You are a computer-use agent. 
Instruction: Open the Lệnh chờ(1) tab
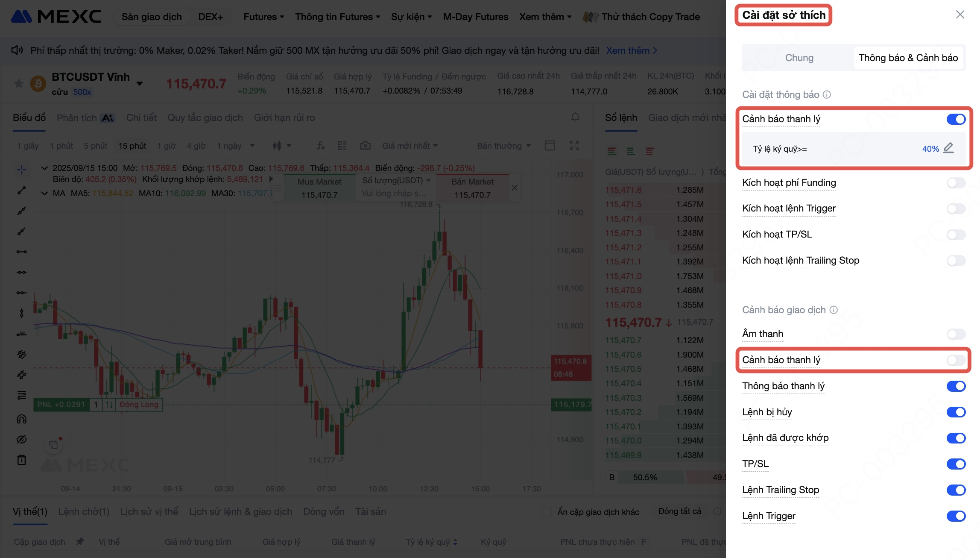tap(84, 511)
